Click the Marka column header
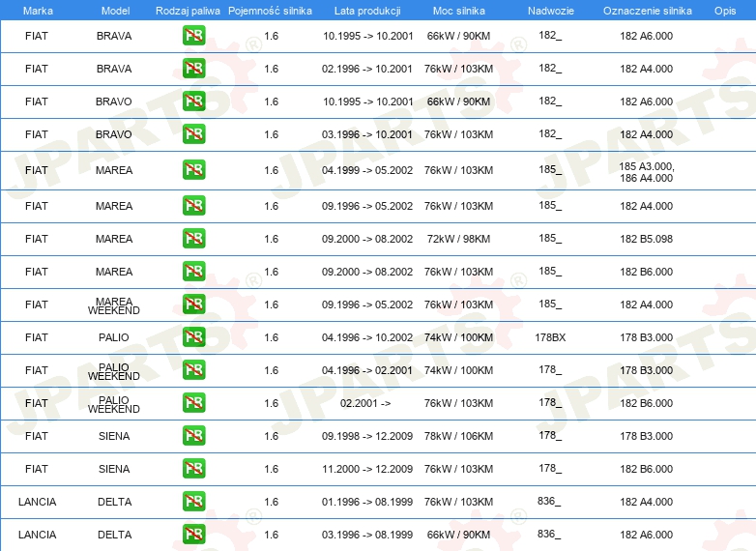This screenshot has height=551, width=756. pyautogui.click(x=38, y=11)
